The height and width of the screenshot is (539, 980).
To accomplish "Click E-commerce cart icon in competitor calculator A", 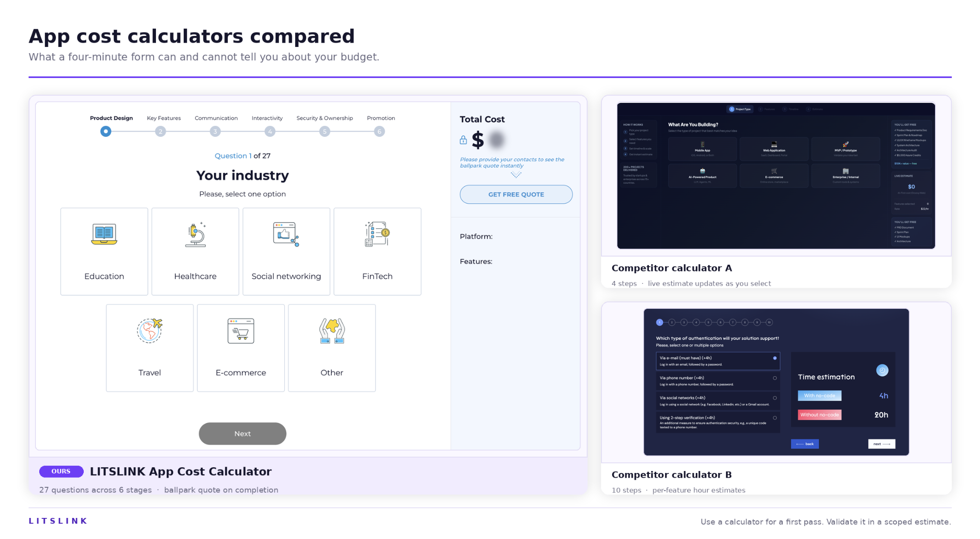I will click(x=774, y=171).
